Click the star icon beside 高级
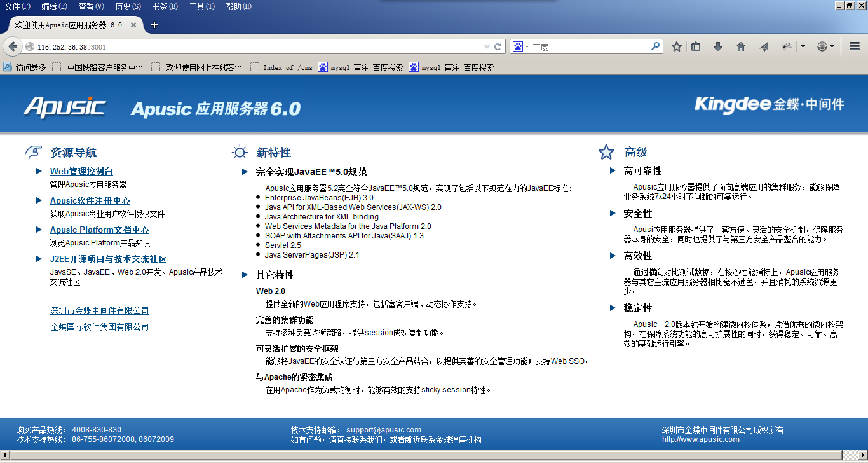868x463 pixels. [606, 152]
